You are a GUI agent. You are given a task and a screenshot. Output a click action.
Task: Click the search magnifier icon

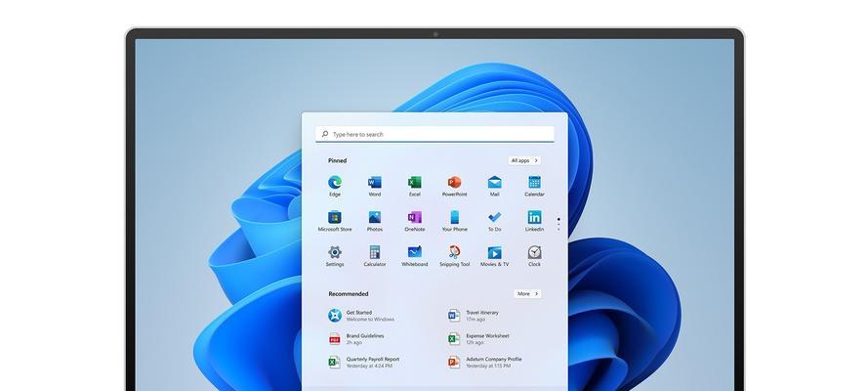pyautogui.click(x=325, y=134)
